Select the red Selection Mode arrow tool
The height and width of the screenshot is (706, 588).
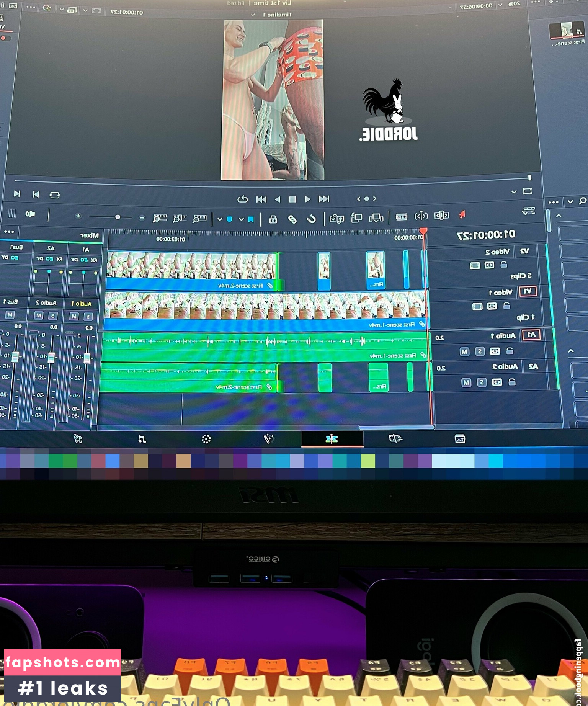tap(462, 215)
